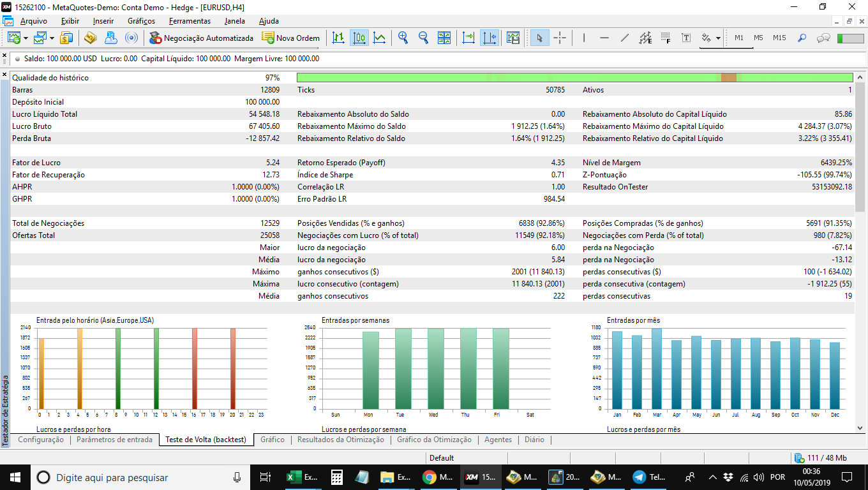Switch to Gráfico da Otimização tab

[x=434, y=440]
